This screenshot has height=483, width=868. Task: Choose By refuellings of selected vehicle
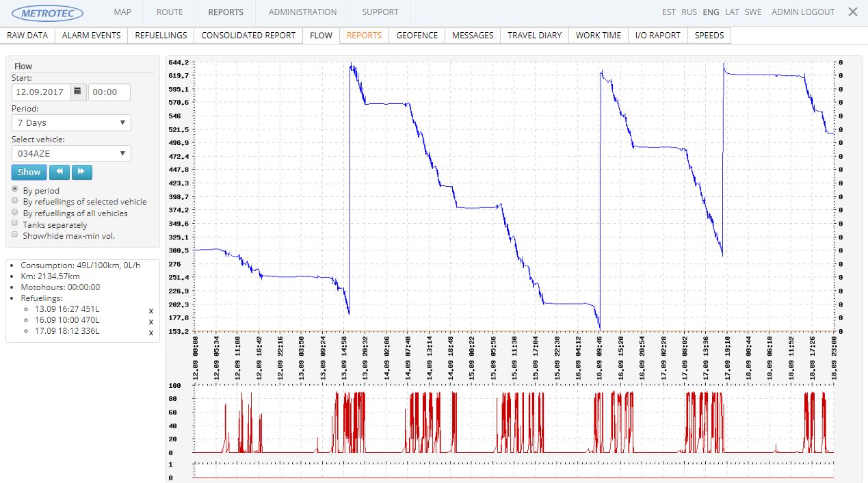(16, 201)
